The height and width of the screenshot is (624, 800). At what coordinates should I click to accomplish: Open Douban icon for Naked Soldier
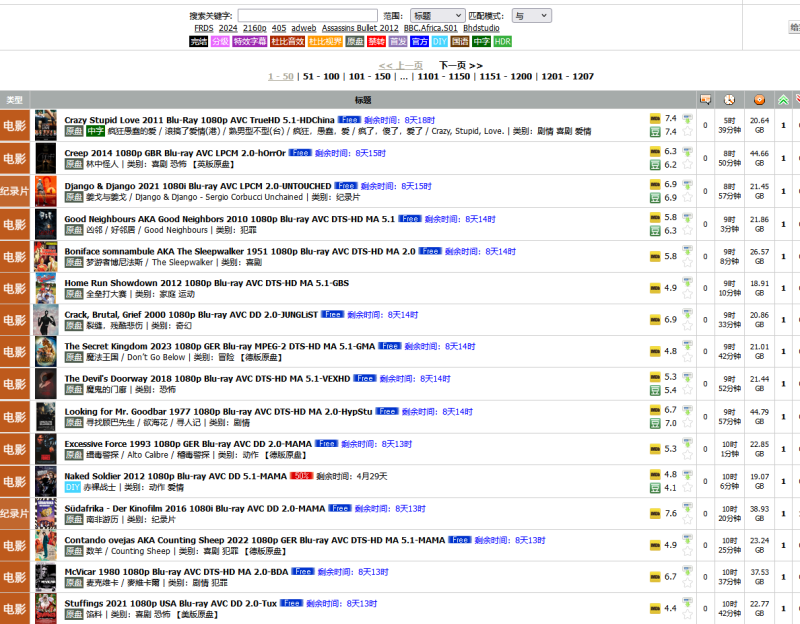click(x=655, y=488)
